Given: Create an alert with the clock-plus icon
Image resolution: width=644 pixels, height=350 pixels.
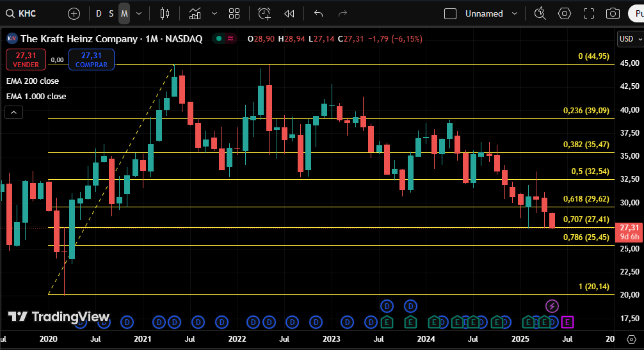Looking at the screenshot, I should click(x=264, y=13).
